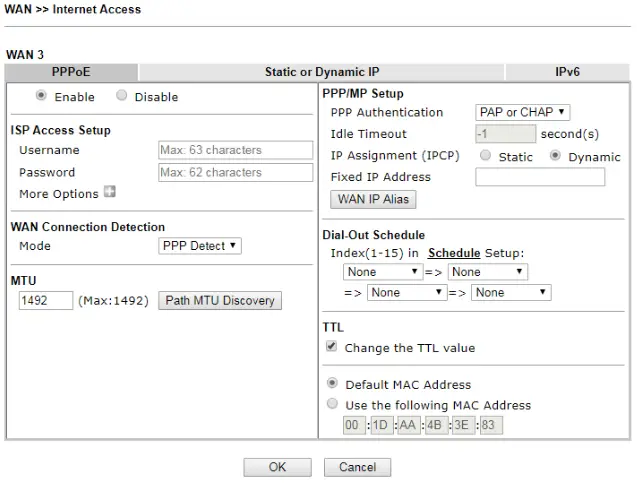Open fourth Dial-Out Schedule index dropdown

tap(511, 292)
